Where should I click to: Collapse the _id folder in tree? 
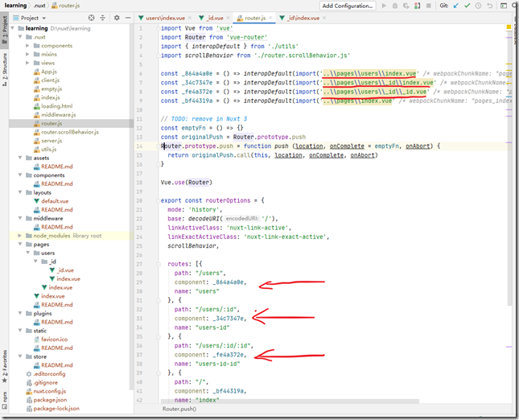(35, 261)
